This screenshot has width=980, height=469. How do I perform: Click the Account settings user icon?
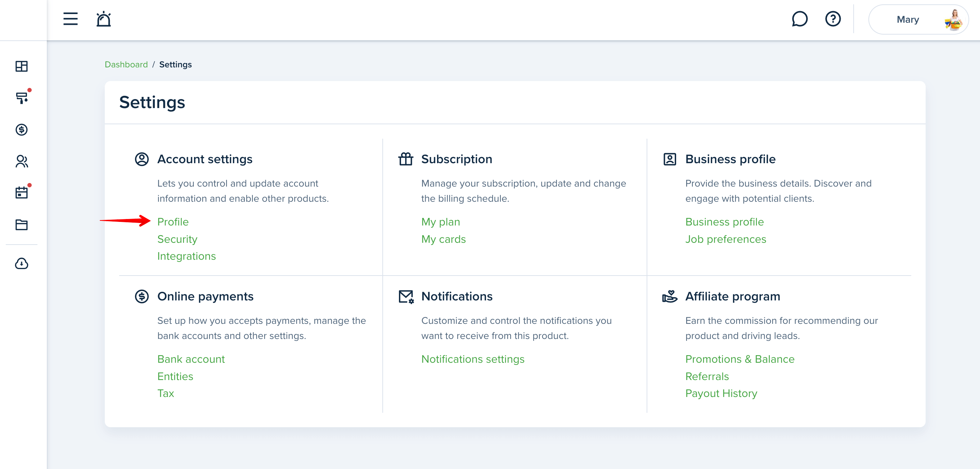142,159
